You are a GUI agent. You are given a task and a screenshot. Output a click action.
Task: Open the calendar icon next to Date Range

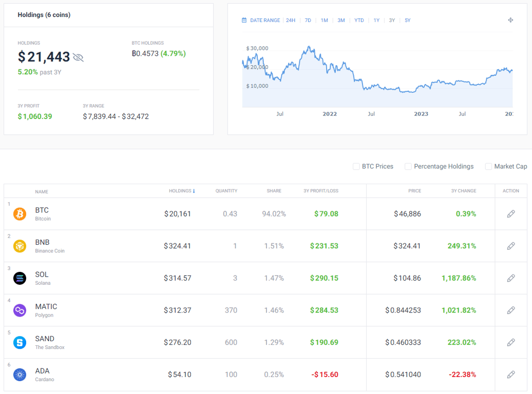pos(243,20)
